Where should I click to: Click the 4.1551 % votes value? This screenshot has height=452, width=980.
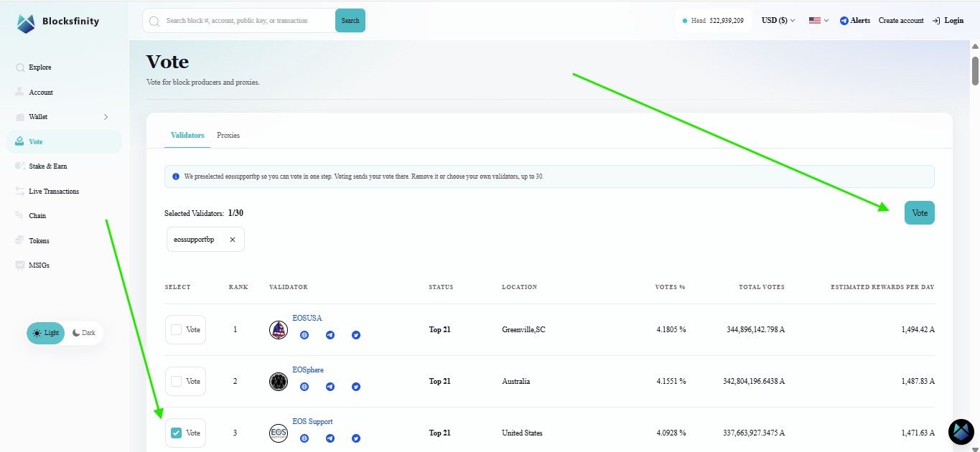point(671,382)
